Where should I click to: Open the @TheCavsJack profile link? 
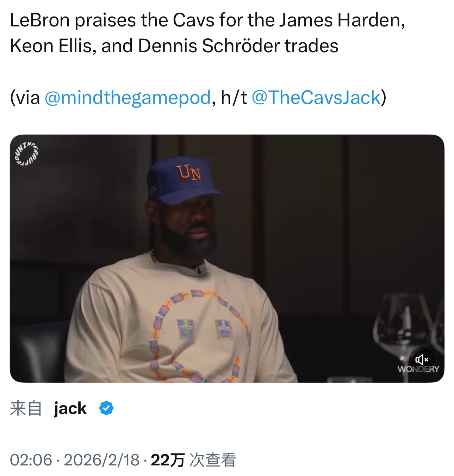click(x=316, y=98)
